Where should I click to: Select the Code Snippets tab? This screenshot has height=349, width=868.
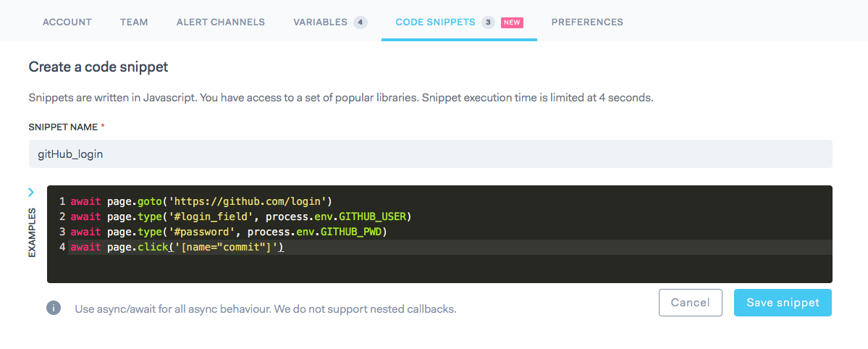[435, 22]
